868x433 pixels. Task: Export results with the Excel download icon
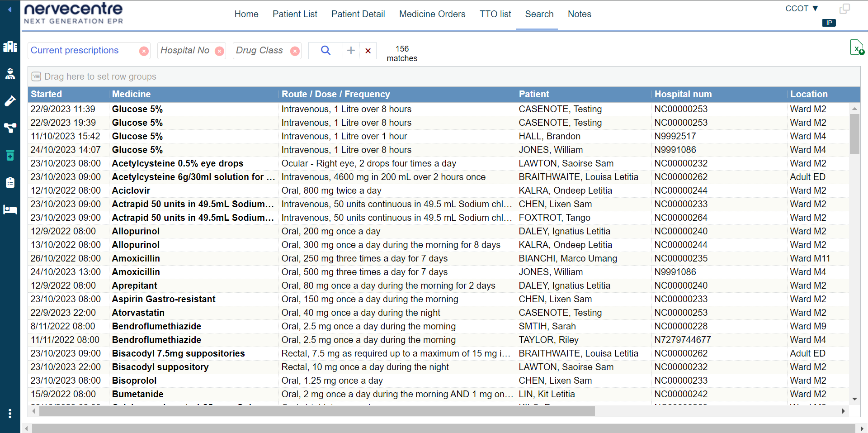[x=856, y=48]
